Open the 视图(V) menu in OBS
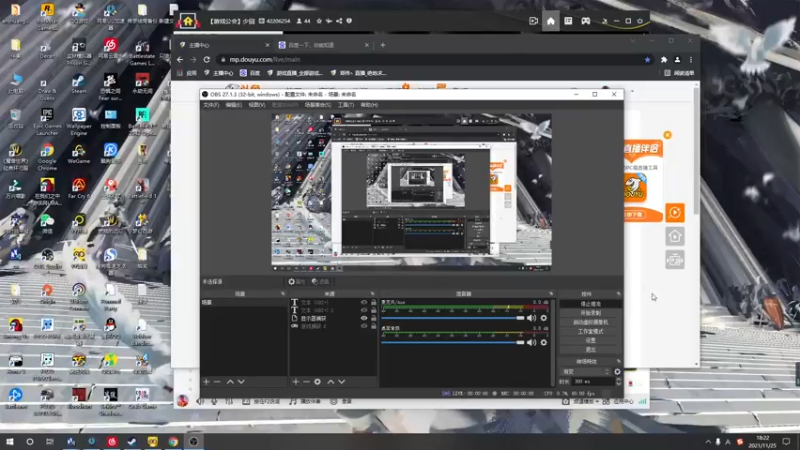Viewport: 800px width, 450px height. (257, 105)
